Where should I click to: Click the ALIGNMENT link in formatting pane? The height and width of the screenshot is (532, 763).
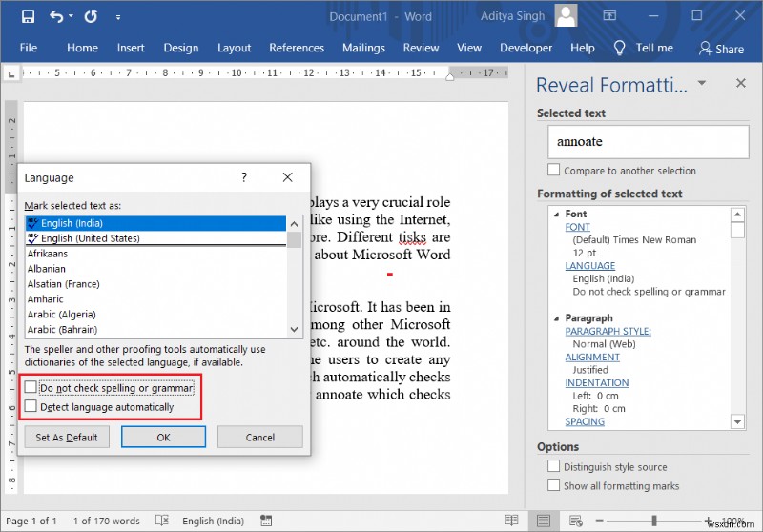tap(591, 358)
